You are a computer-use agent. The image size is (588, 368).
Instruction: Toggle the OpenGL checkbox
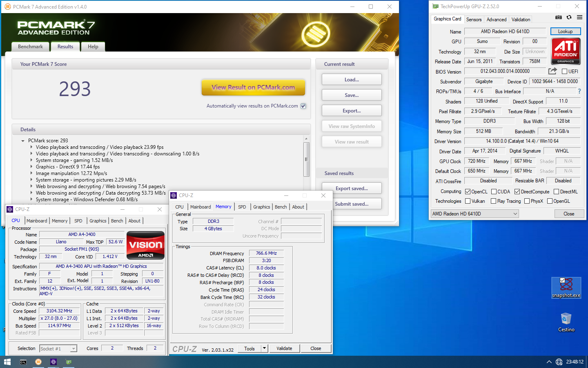pos(550,201)
